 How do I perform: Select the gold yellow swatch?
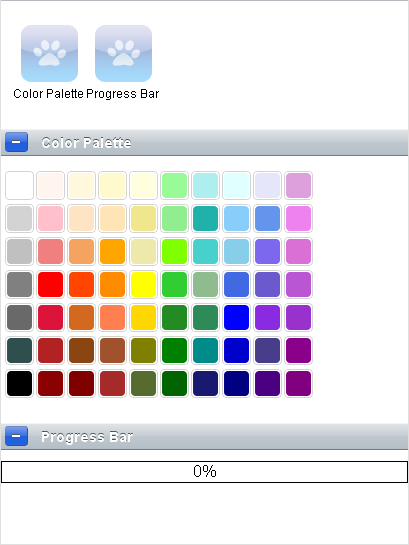[144, 317]
